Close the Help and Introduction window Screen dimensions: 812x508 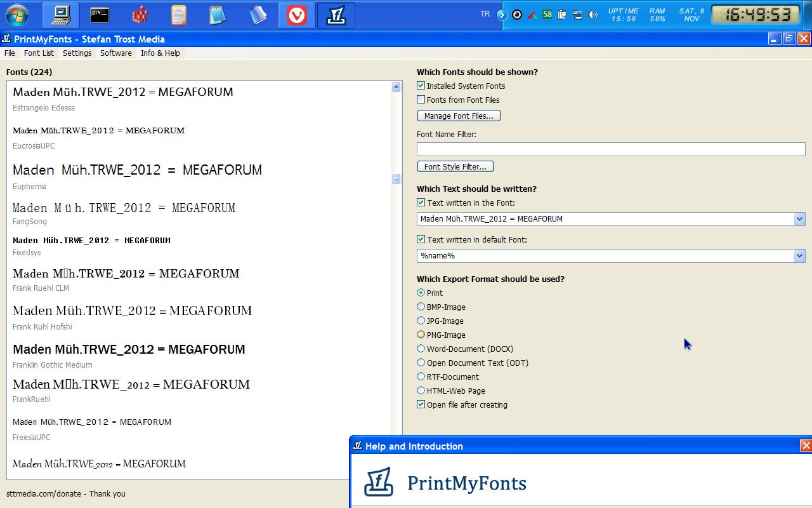pos(806,446)
